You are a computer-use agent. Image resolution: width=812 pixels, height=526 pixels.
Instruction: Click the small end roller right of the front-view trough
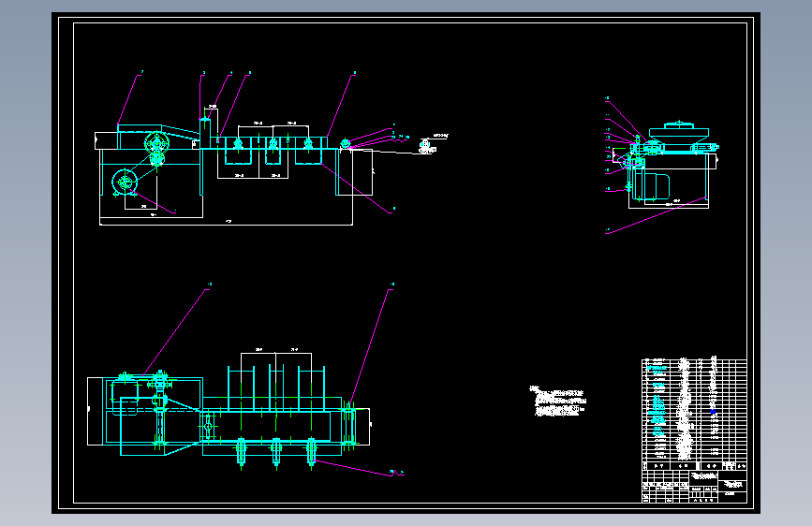click(x=346, y=143)
